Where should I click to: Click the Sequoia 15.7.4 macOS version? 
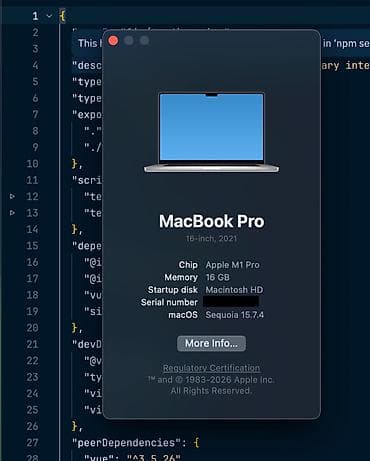235,315
